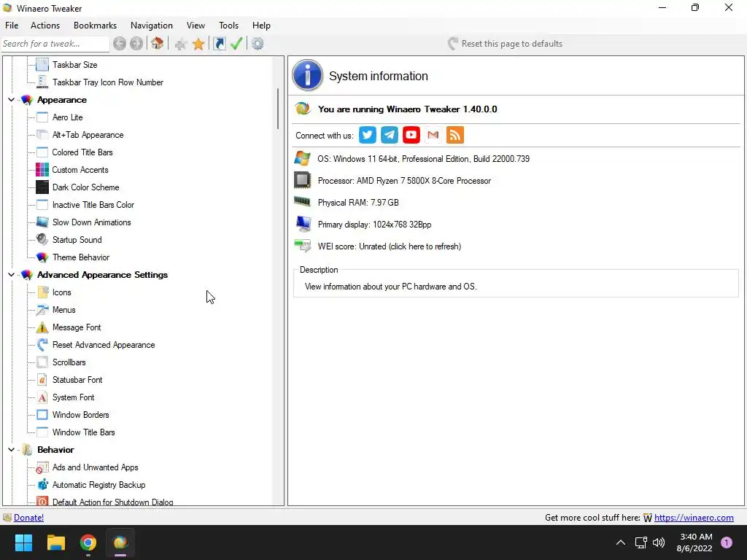Click the create shortcut arrow icon

point(219,44)
